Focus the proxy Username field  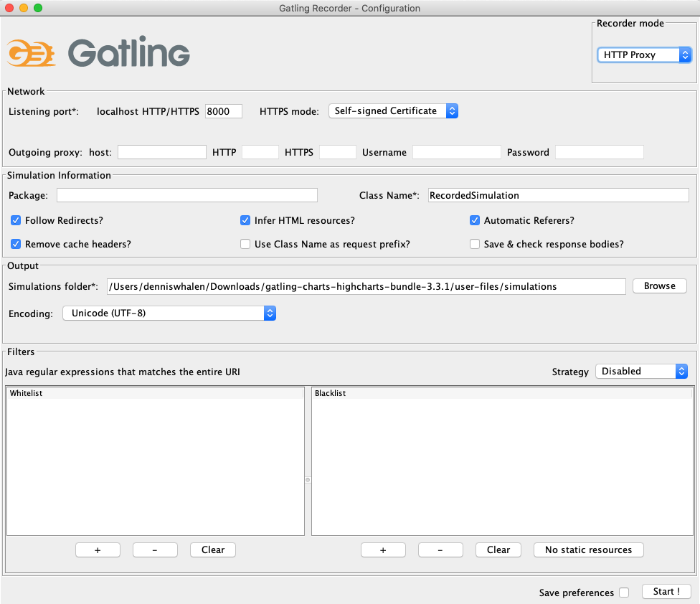click(x=457, y=152)
